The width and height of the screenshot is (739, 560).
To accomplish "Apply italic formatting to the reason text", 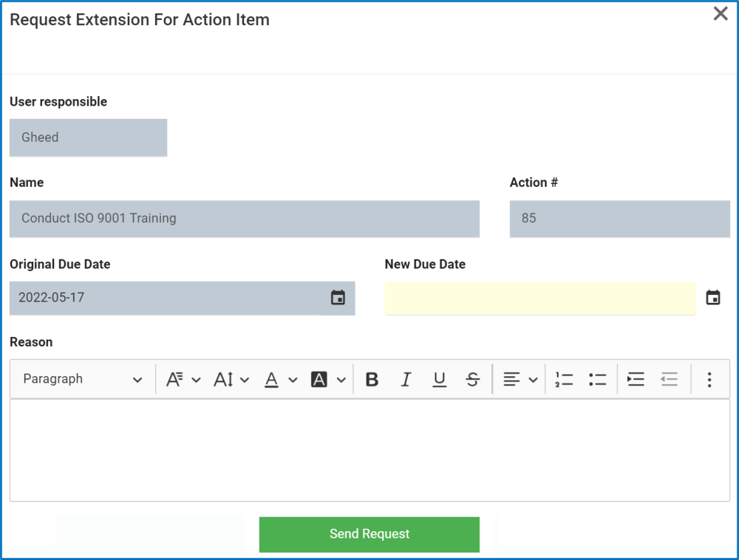I will [406, 379].
